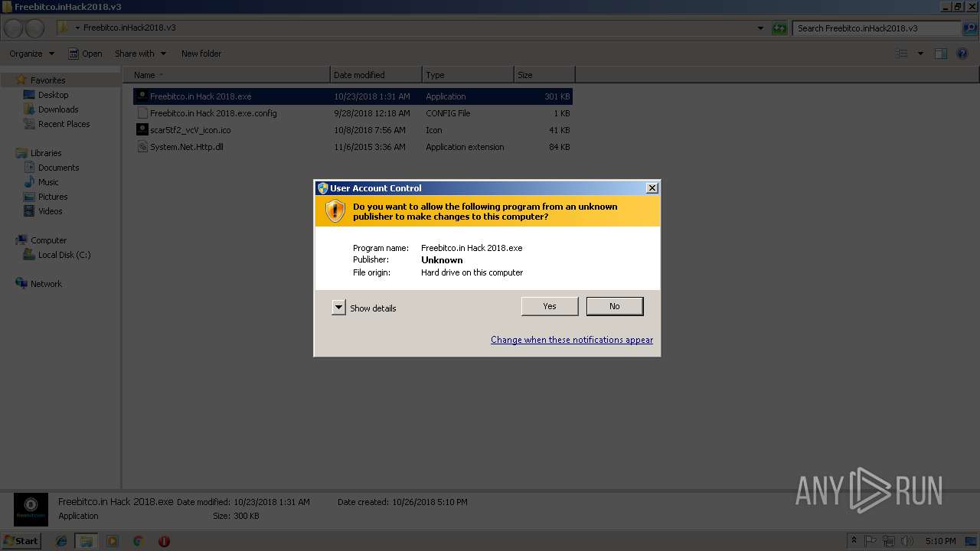Open the Organize menu
This screenshot has width=980, height=551.
coord(31,54)
